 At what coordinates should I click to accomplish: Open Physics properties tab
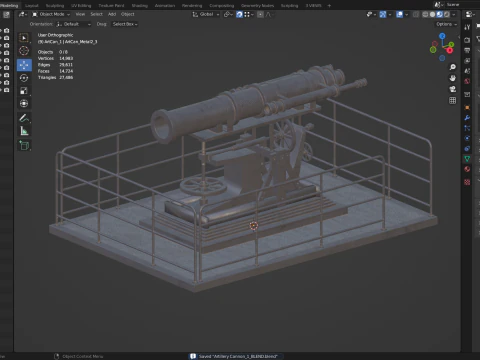(467, 138)
